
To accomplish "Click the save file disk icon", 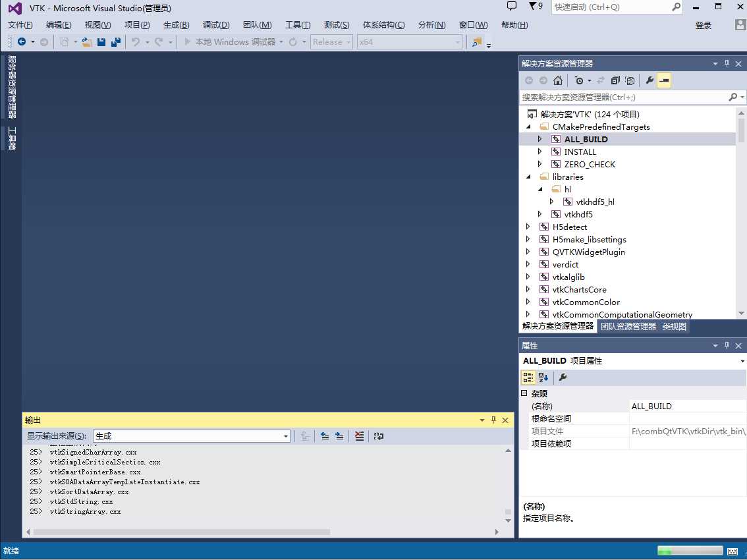I will [x=101, y=42].
